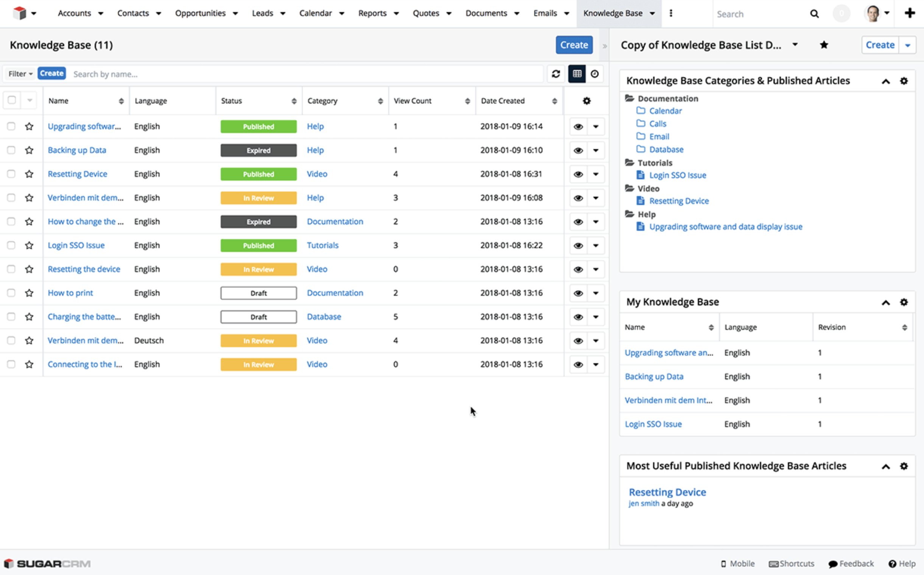This screenshot has height=575, width=924.
Task: Star the Backing up Data row
Action: coord(29,150)
